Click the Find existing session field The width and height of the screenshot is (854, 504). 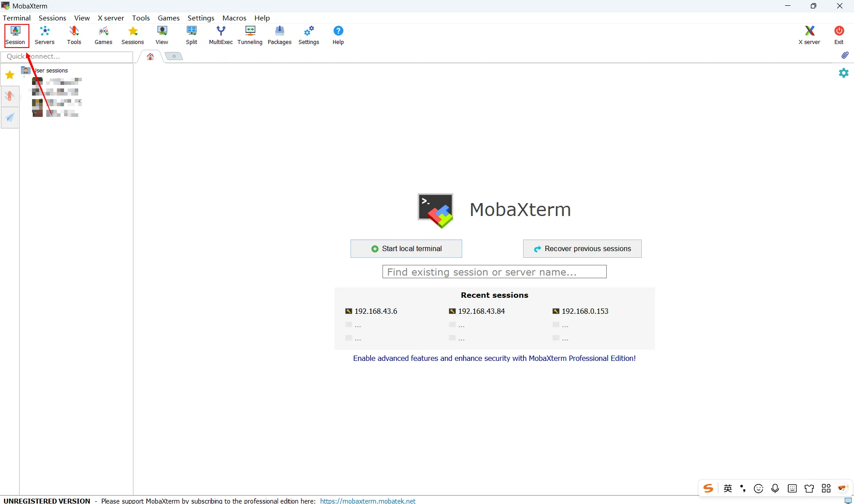494,272
